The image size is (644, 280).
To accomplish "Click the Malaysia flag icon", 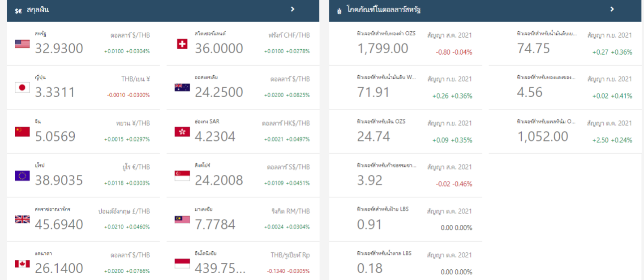I will point(182,220).
